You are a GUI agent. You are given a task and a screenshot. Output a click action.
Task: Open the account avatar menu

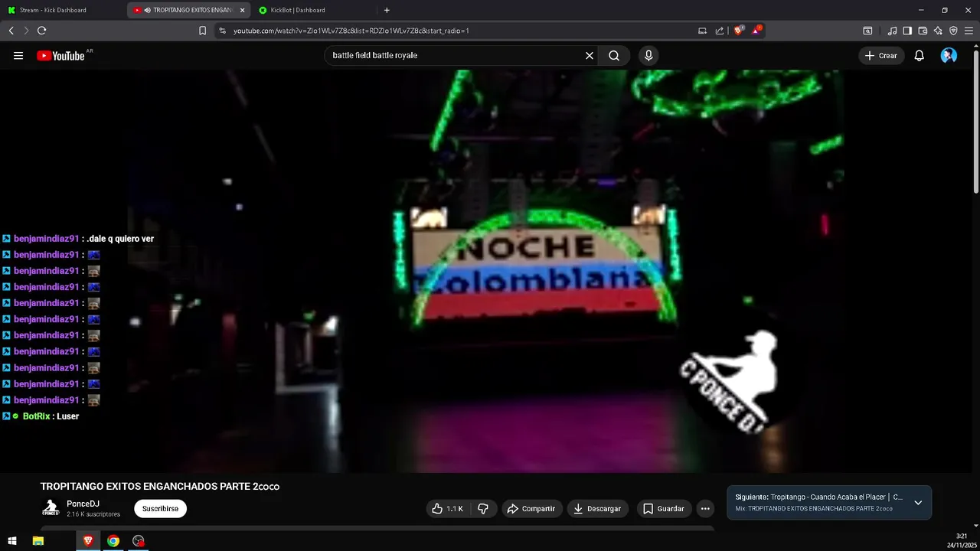(x=949, y=56)
